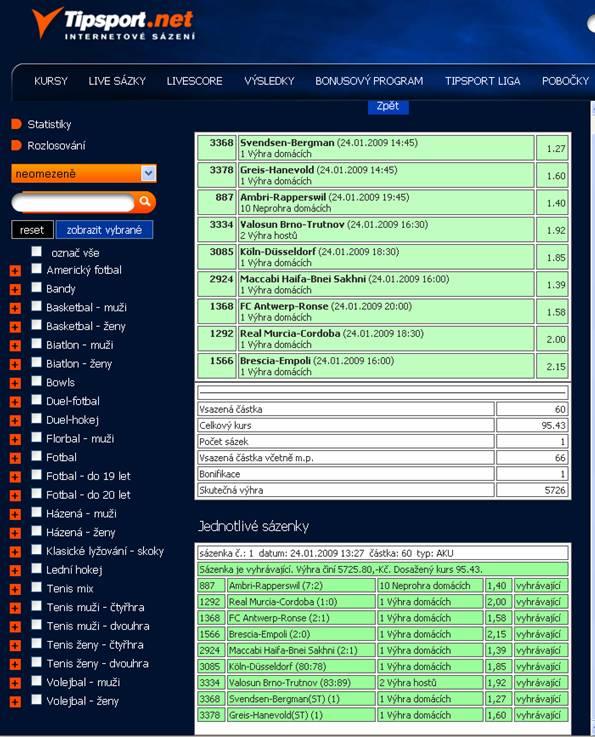Click the Tipsport.net logo
Screen dimensions: 595x737
pyautogui.click(x=113, y=24)
